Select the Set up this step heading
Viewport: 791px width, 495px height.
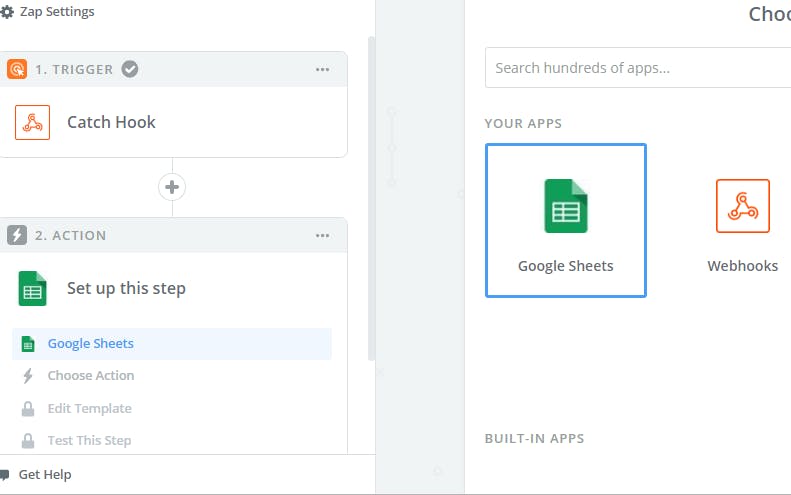[126, 288]
